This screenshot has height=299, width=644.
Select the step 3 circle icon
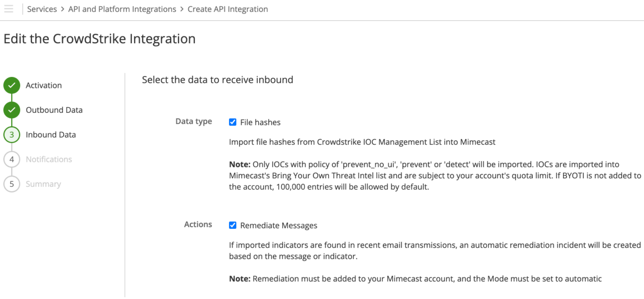coord(12,135)
